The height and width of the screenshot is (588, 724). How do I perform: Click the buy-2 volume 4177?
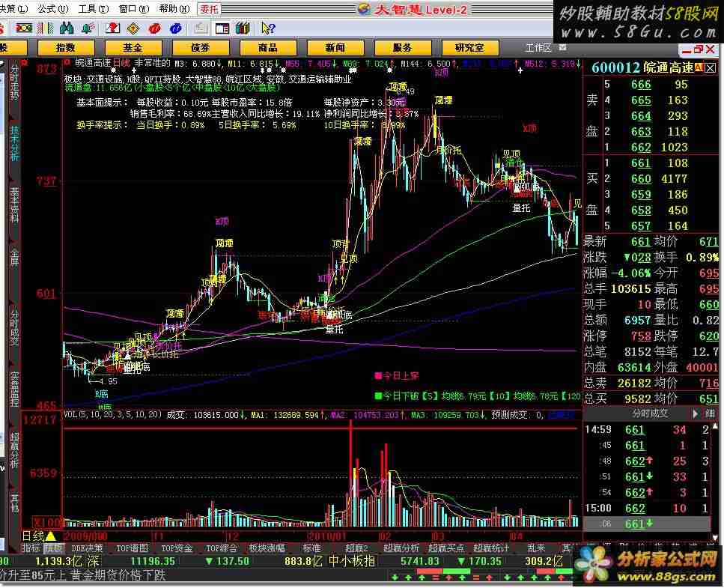click(x=674, y=178)
